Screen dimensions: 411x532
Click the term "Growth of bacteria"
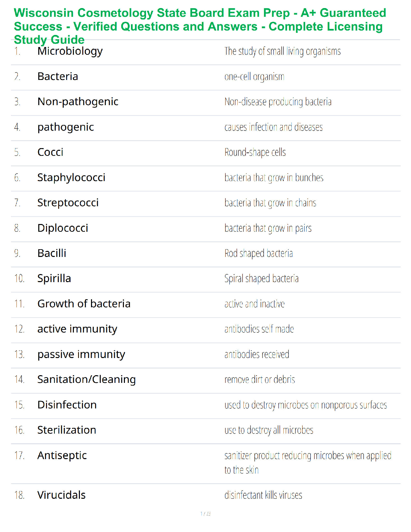tap(84, 304)
